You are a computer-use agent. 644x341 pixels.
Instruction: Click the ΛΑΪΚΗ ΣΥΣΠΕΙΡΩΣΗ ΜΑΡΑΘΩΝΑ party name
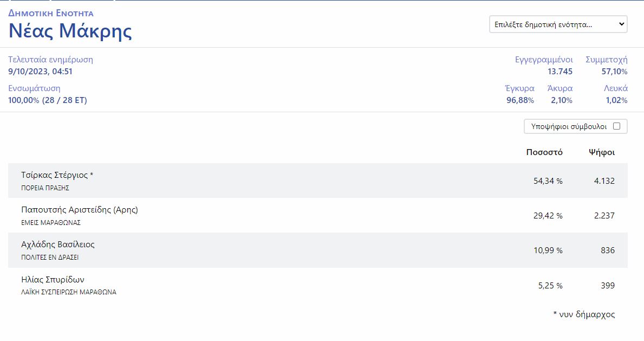[69, 292]
